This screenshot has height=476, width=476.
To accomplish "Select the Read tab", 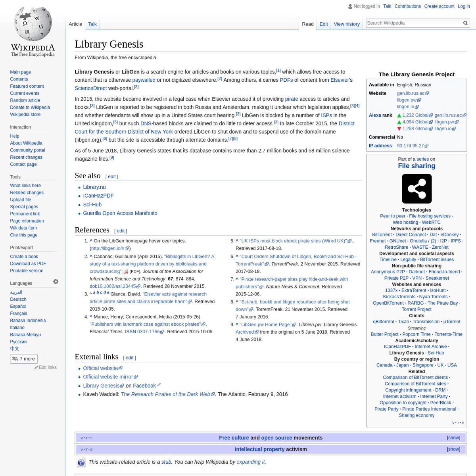I will [x=308, y=24].
